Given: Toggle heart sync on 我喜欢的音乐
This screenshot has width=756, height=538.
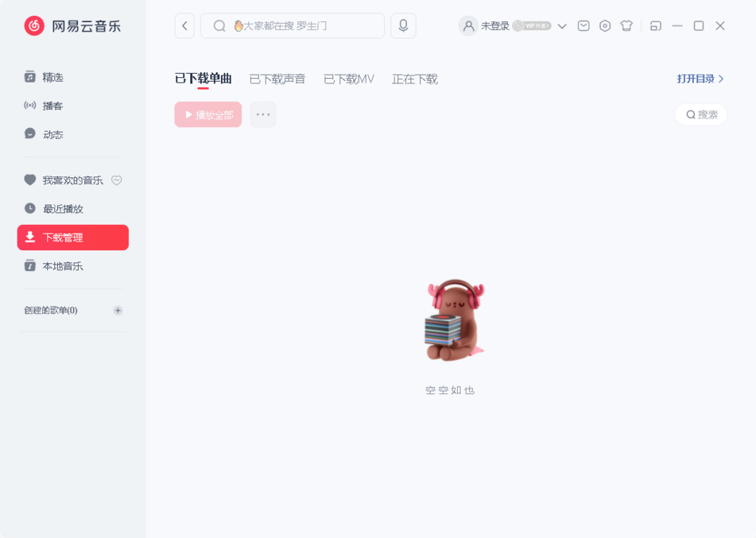Looking at the screenshot, I should [x=116, y=180].
